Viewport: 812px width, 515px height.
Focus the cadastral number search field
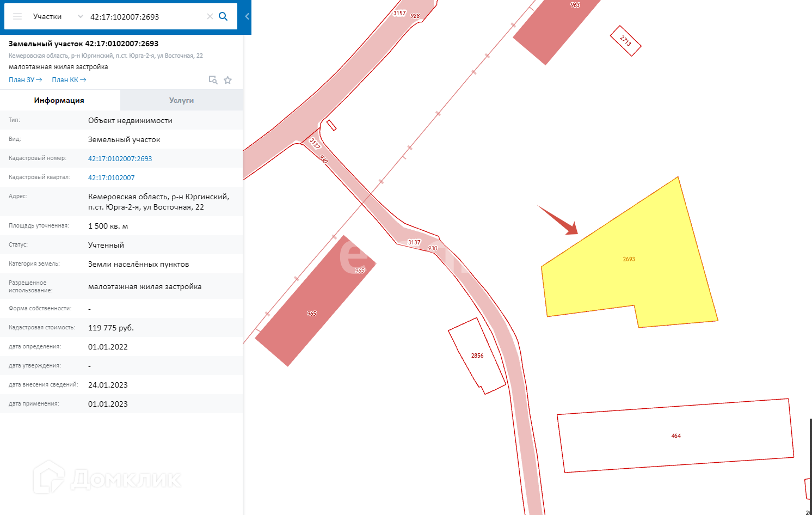pos(146,17)
